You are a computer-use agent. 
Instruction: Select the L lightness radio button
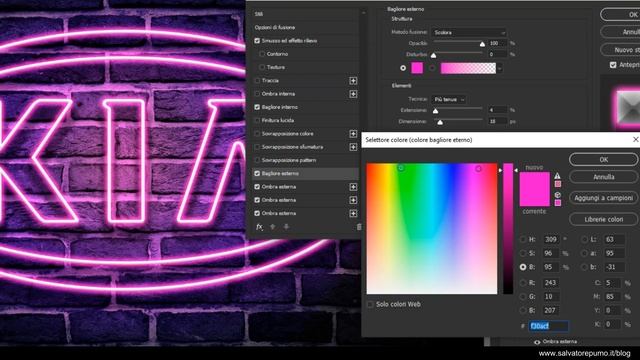pos(584,240)
